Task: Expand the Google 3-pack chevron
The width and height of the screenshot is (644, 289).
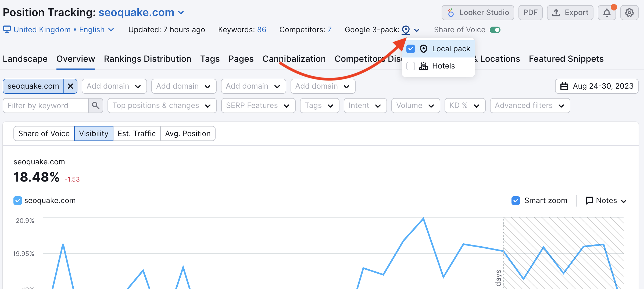Action: [417, 30]
